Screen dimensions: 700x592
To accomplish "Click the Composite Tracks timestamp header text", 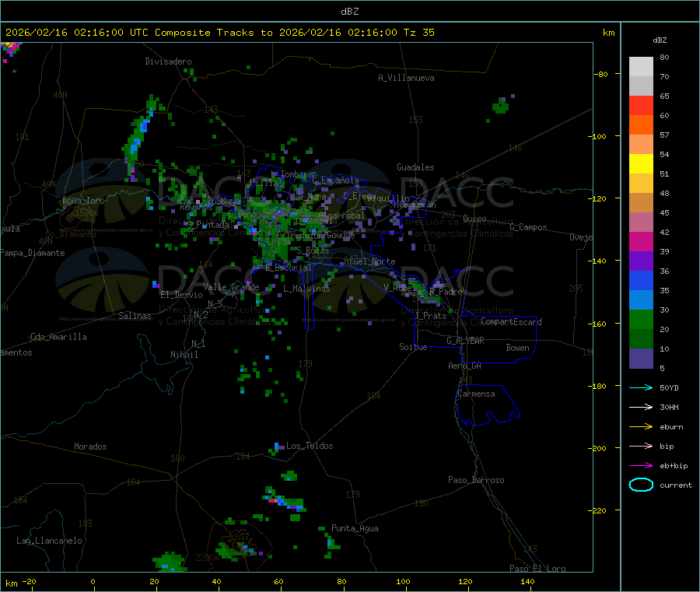I will point(219,32).
